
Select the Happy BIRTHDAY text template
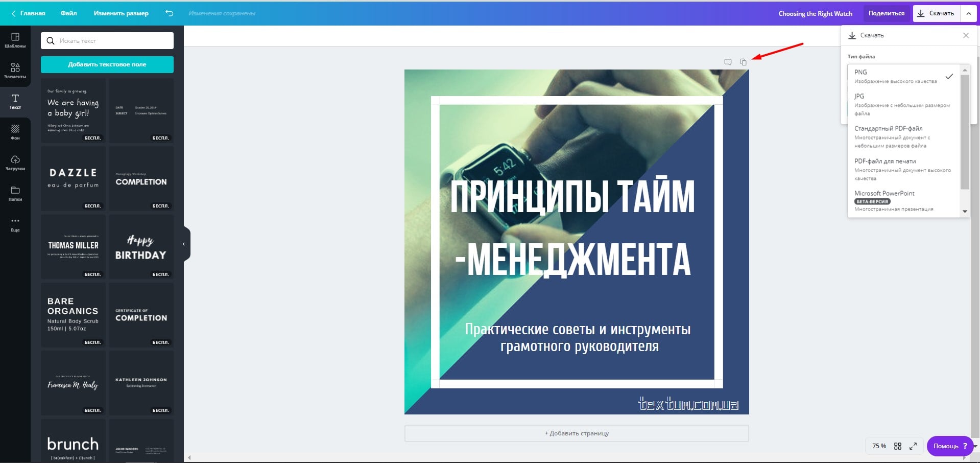(141, 247)
